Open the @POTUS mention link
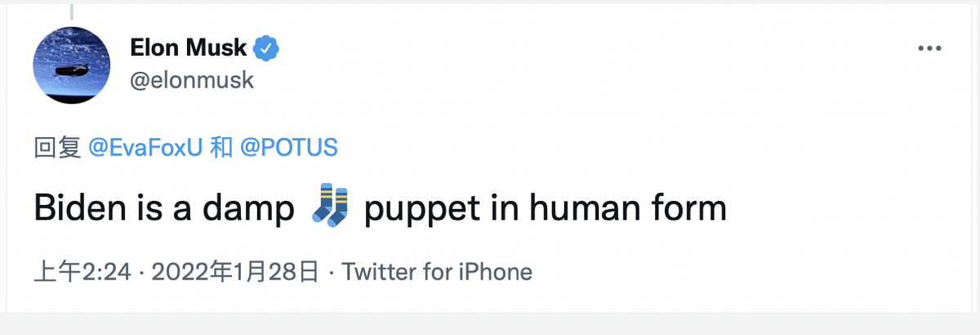This screenshot has width=980, height=335. tap(289, 148)
